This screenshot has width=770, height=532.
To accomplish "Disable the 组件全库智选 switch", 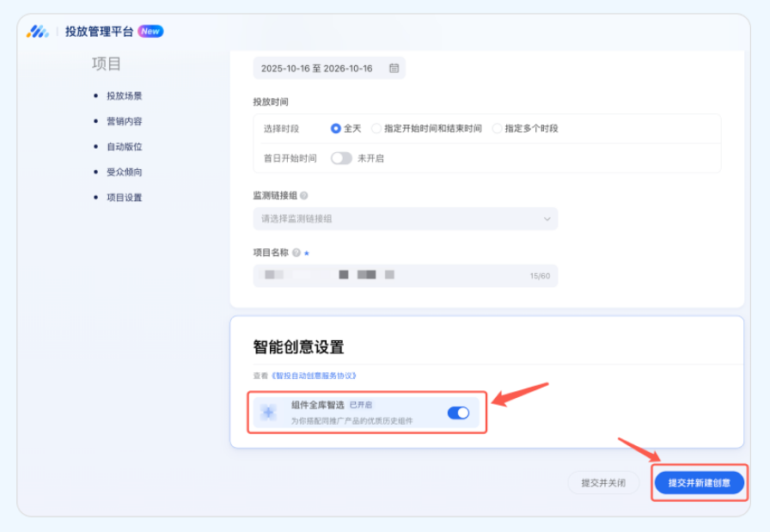I will click(458, 413).
